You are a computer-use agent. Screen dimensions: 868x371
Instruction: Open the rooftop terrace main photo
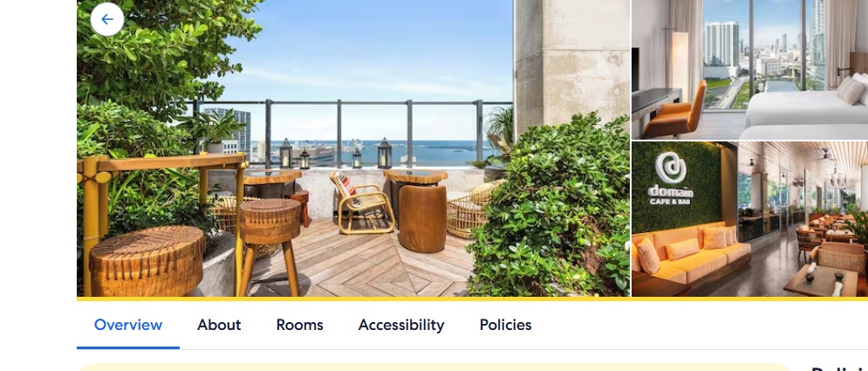click(x=353, y=148)
